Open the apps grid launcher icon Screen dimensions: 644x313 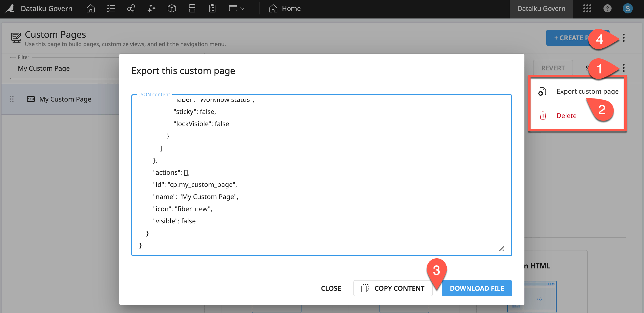[587, 8]
